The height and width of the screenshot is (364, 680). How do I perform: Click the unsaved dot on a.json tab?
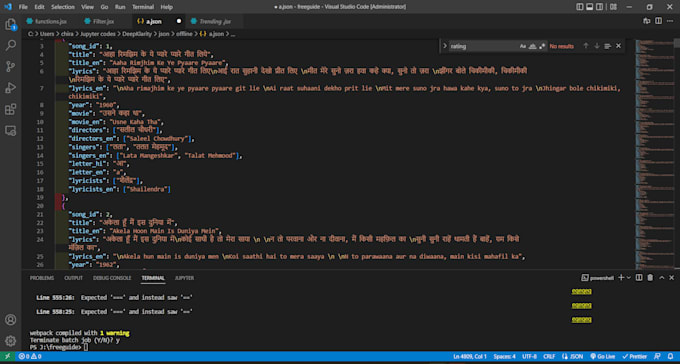pos(179,21)
